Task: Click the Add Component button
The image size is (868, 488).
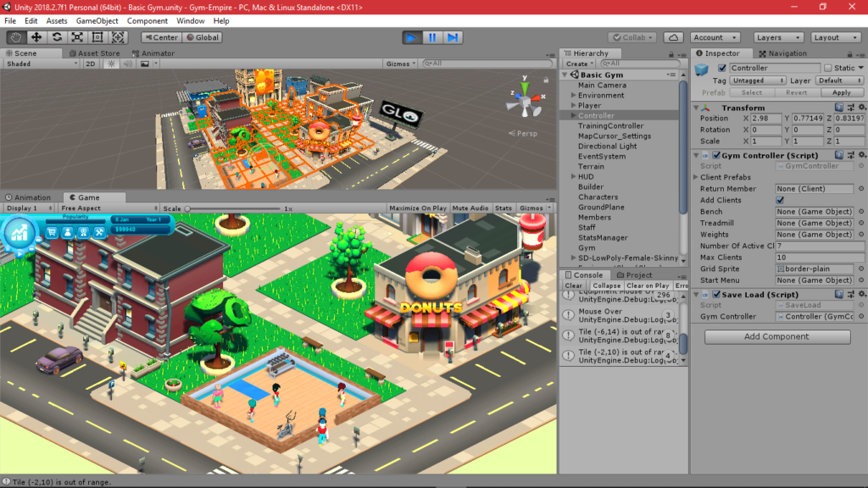Action: click(x=776, y=336)
